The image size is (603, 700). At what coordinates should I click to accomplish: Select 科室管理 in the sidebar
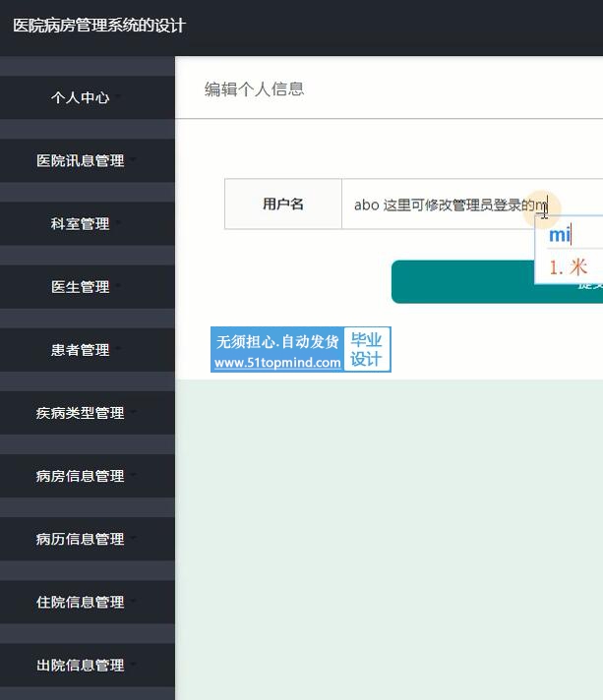coord(88,223)
